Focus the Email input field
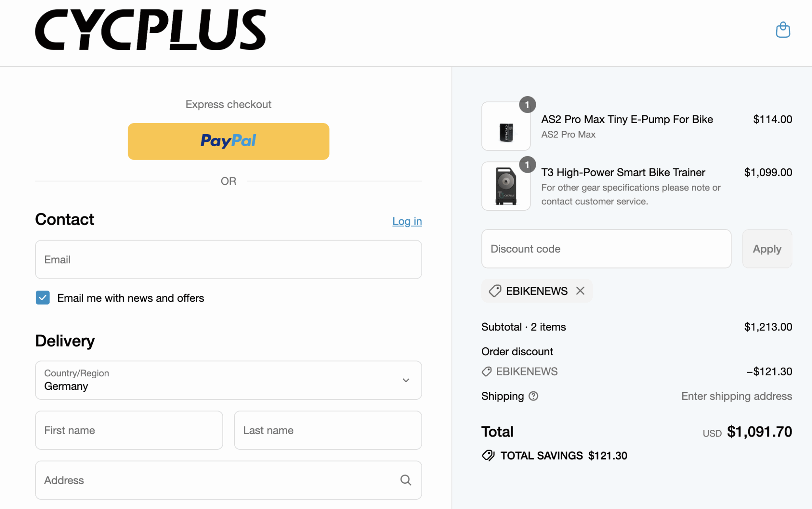812x509 pixels. point(228,259)
